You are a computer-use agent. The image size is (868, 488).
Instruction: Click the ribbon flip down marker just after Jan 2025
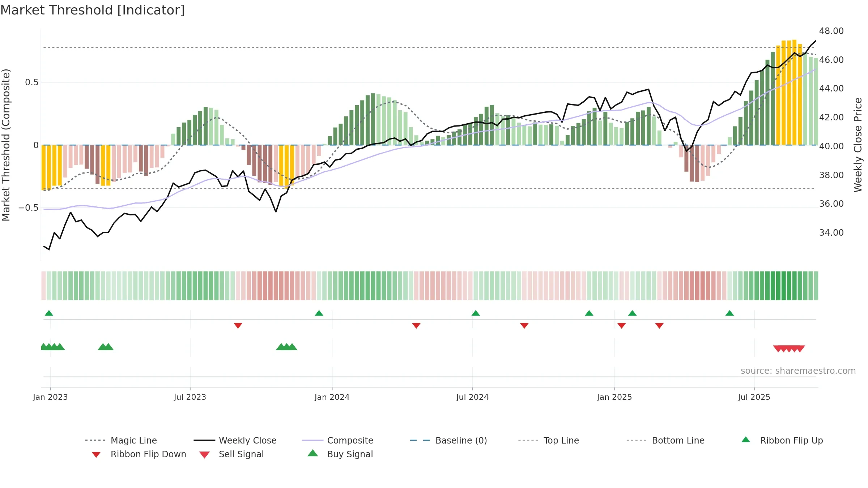coord(622,326)
